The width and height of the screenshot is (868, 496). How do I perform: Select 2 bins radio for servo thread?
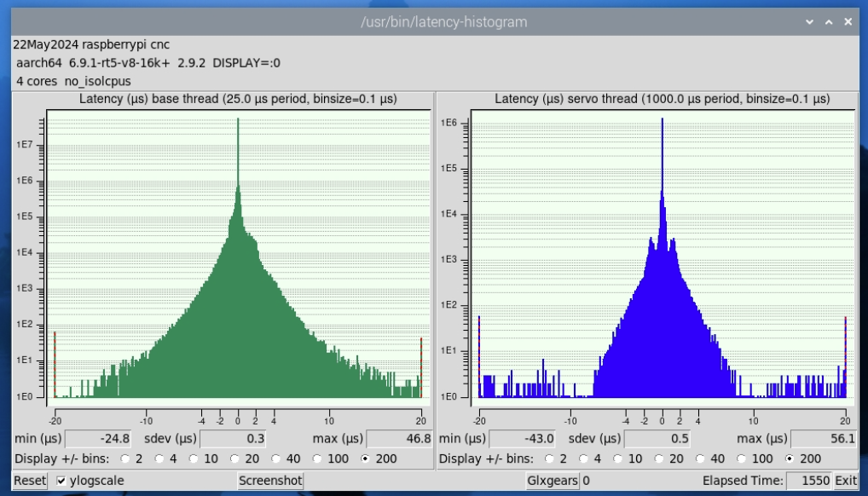(x=549, y=459)
